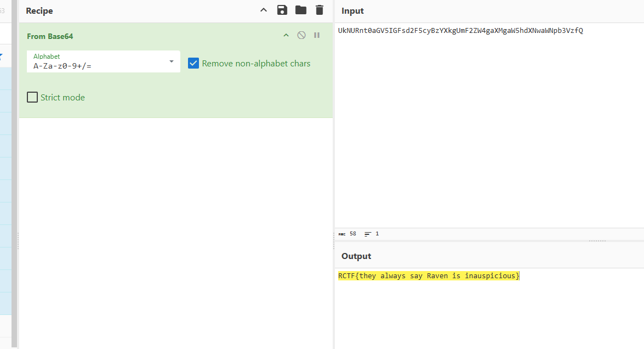Click the Output pane header
This screenshot has width=644, height=349.
pyautogui.click(x=356, y=256)
